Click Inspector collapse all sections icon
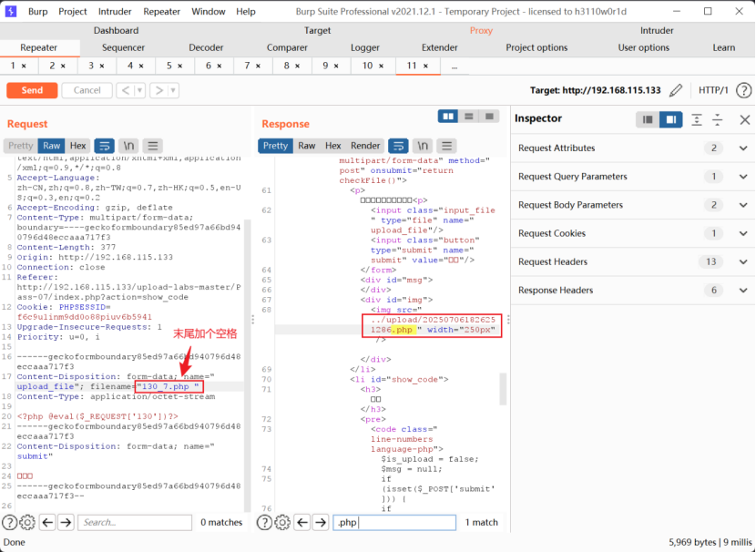The image size is (756, 552). [x=718, y=119]
